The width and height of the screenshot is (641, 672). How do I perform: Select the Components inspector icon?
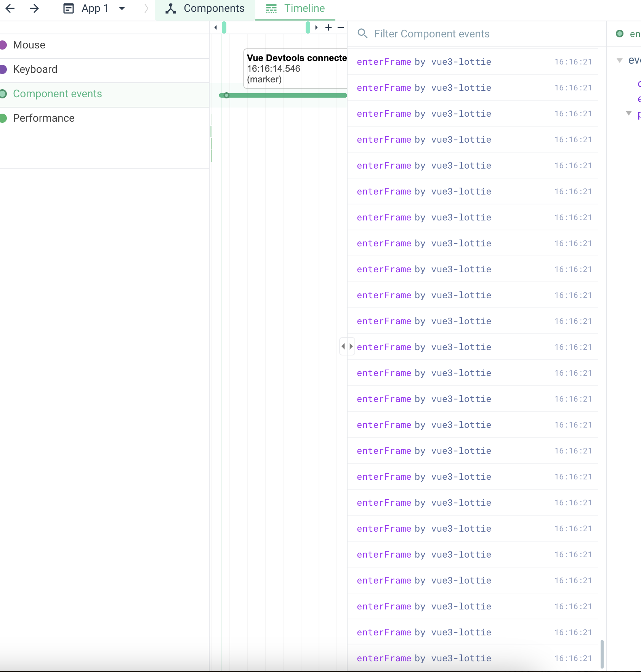[170, 8]
